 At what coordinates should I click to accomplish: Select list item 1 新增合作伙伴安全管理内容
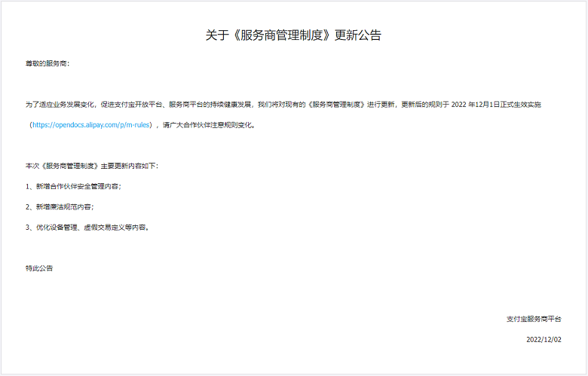(x=73, y=186)
